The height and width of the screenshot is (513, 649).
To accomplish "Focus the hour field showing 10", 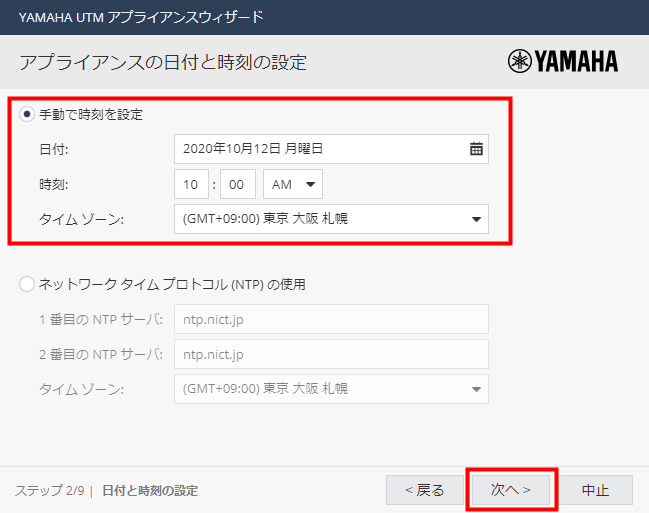I will coord(191,184).
